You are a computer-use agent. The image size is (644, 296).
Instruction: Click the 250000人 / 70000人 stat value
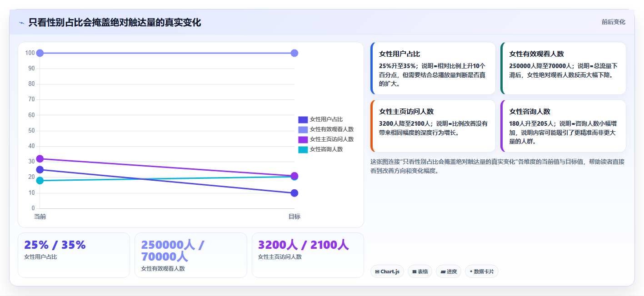click(173, 251)
